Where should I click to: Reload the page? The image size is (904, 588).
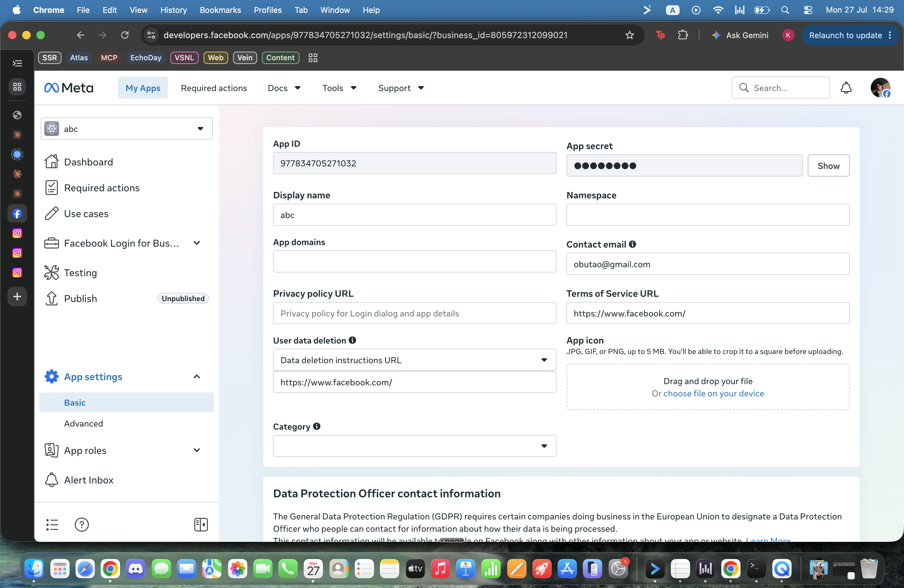pos(125,35)
